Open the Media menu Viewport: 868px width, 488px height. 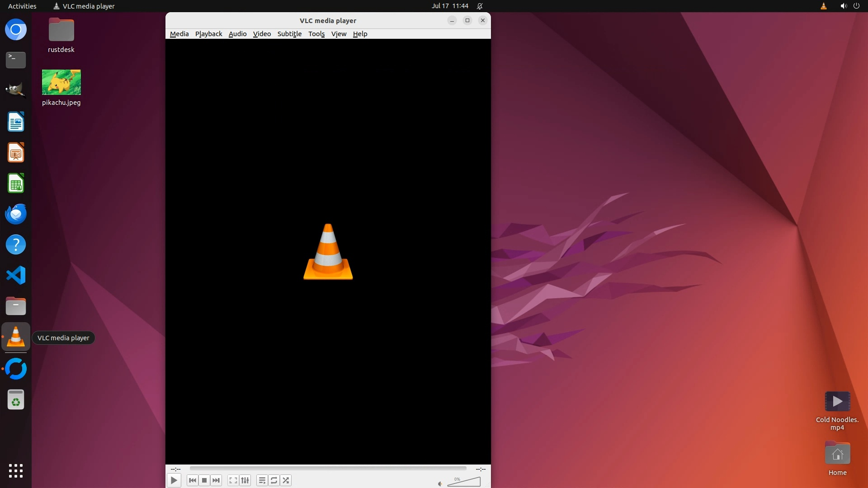(179, 34)
